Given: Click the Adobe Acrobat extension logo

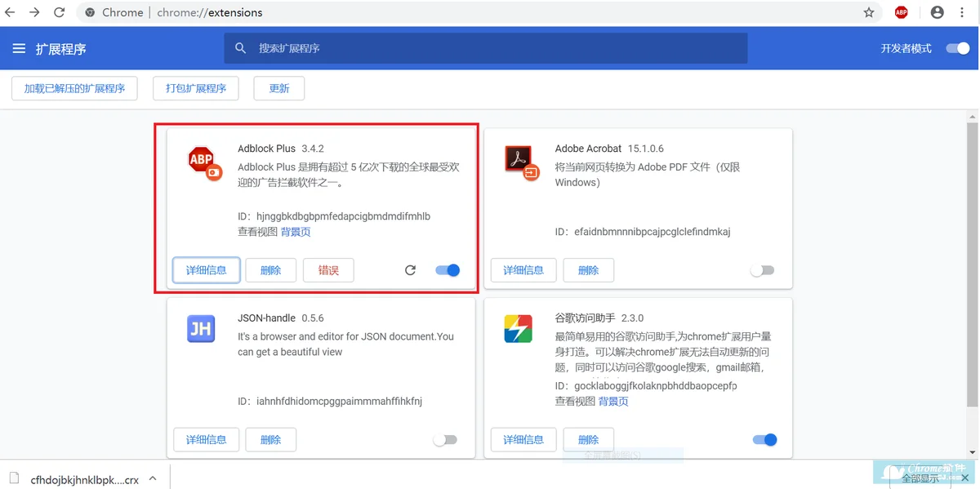Looking at the screenshot, I should [521, 162].
